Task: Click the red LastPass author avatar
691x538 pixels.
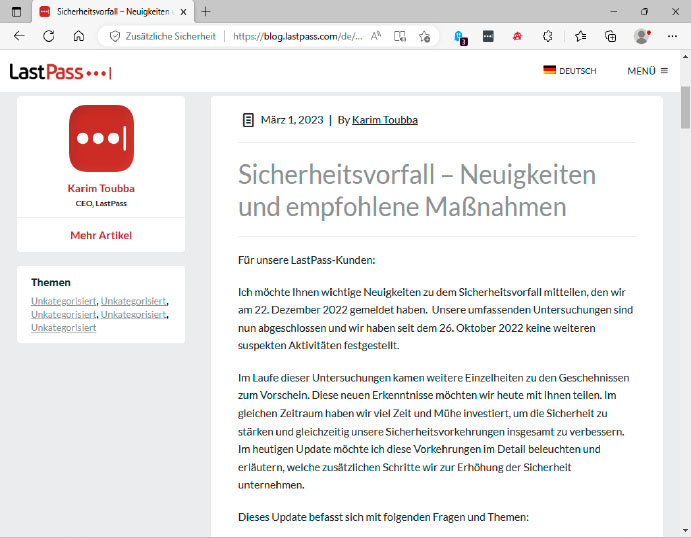Action: 101,138
